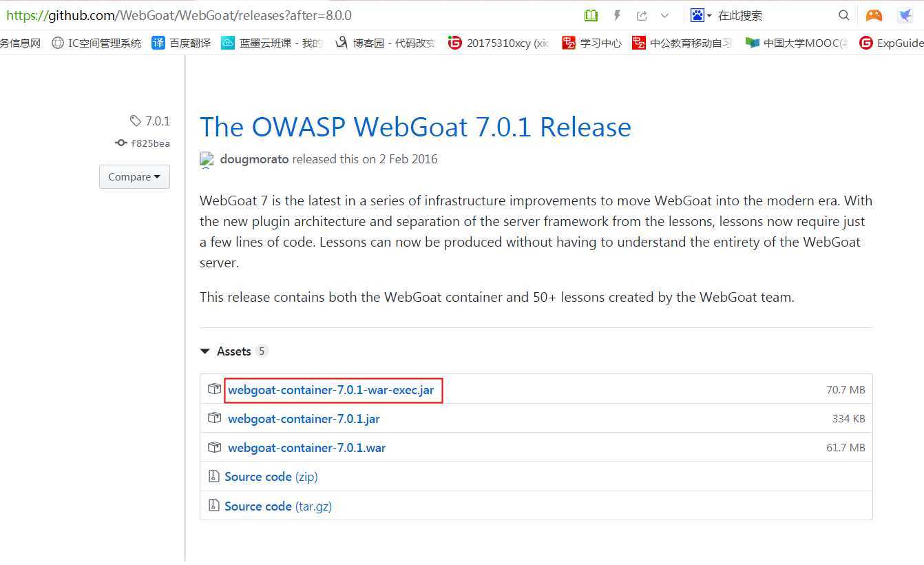This screenshot has height=565, width=924.
Task: Open the dropdown arrow beside share icon
Action: 664,15
